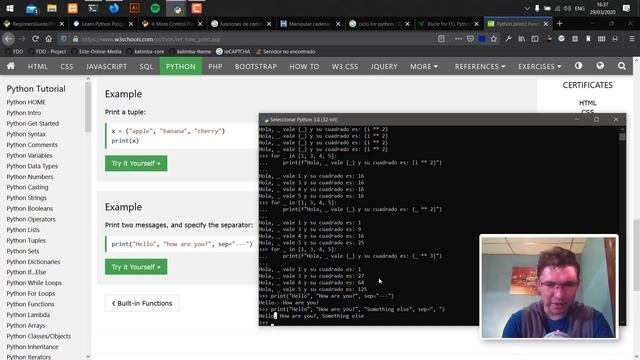Open the HTML tutorial menu item

point(38,66)
